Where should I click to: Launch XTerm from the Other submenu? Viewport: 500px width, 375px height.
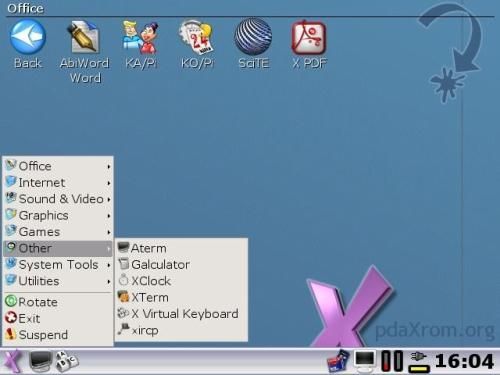coord(181,297)
